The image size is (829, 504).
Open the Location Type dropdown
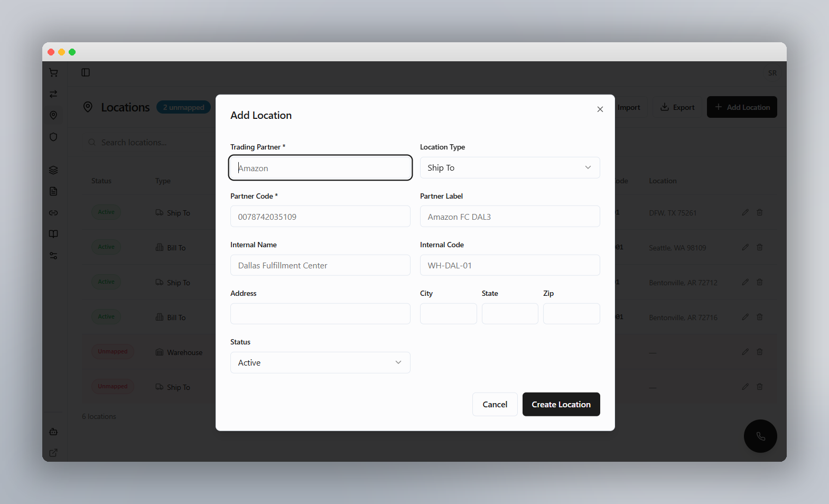click(510, 167)
